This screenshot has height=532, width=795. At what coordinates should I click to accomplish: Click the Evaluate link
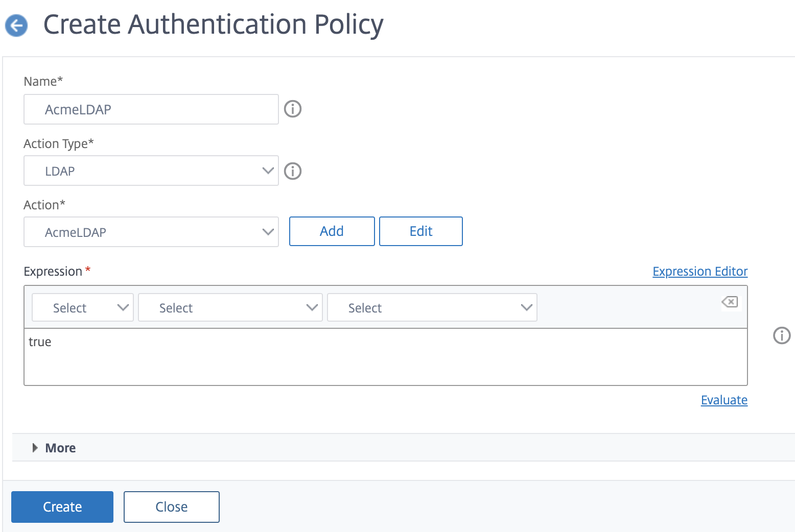(724, 400)
